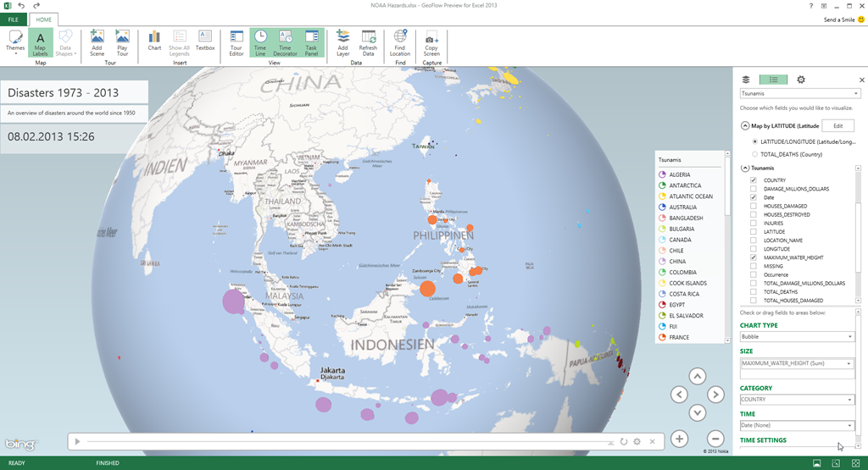Zoom in the globe with plus button
Screen dimensions: 868x470
coord(679,438)
